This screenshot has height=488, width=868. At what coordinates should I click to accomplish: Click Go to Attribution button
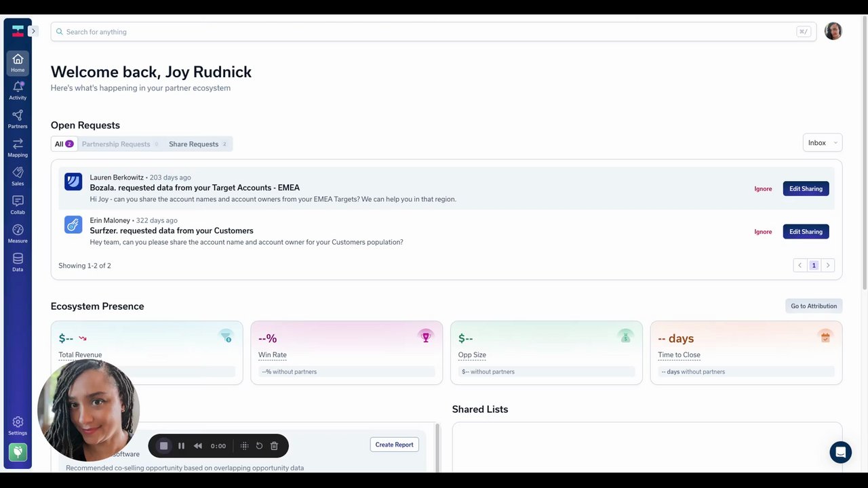click(x=814, y=306)
